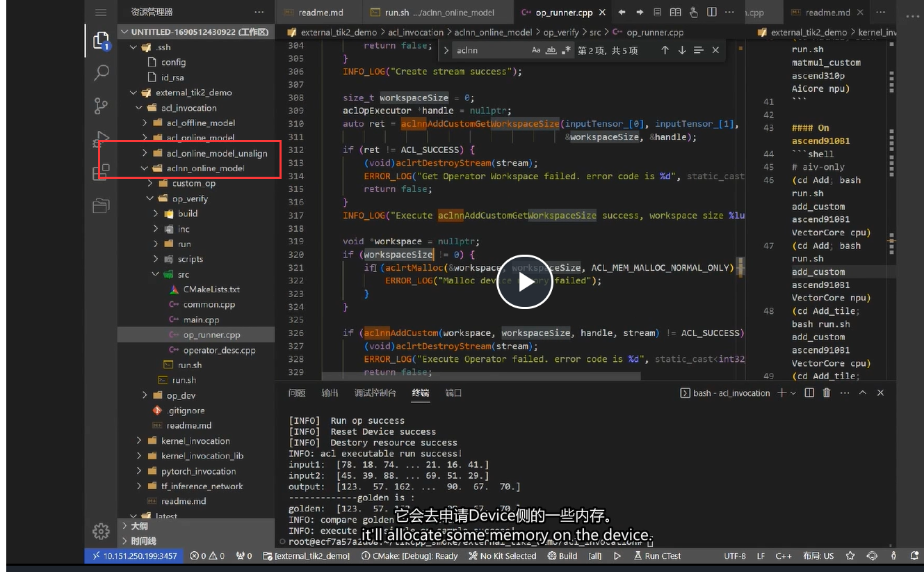The height and width of the screenshot is (572, 924).
Task: Go back with the editor navigation arrow
Action: coord(622,12)
